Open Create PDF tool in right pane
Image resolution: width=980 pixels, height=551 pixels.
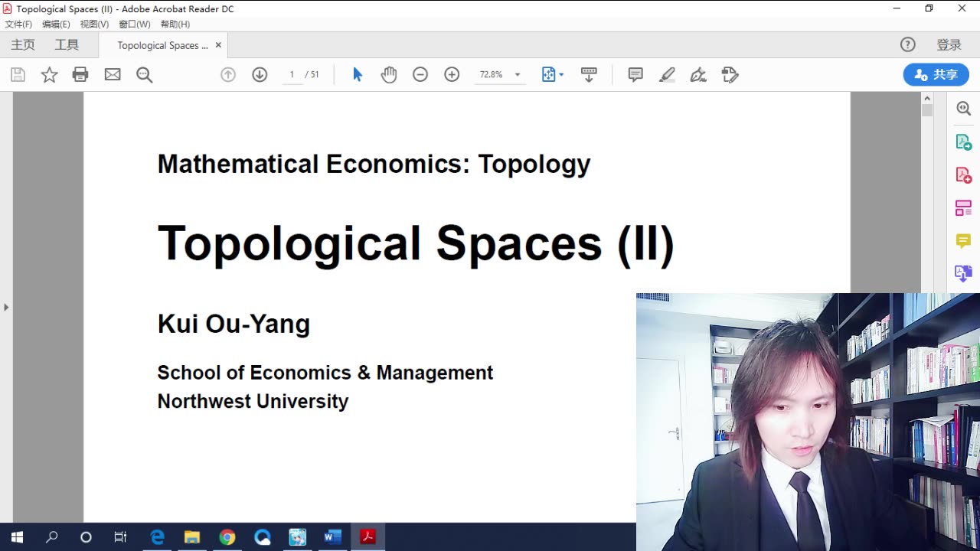point(964,174)
